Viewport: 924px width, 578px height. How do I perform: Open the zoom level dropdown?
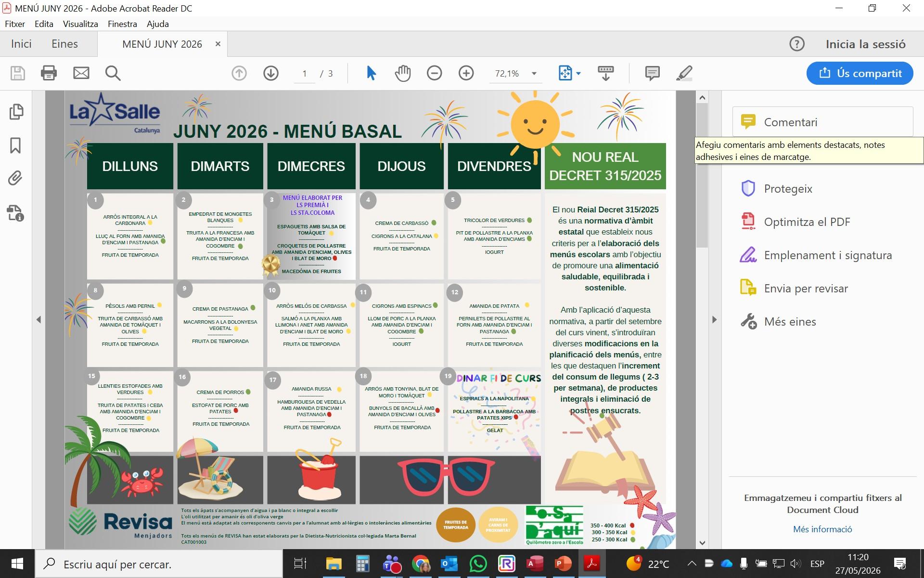534,74
